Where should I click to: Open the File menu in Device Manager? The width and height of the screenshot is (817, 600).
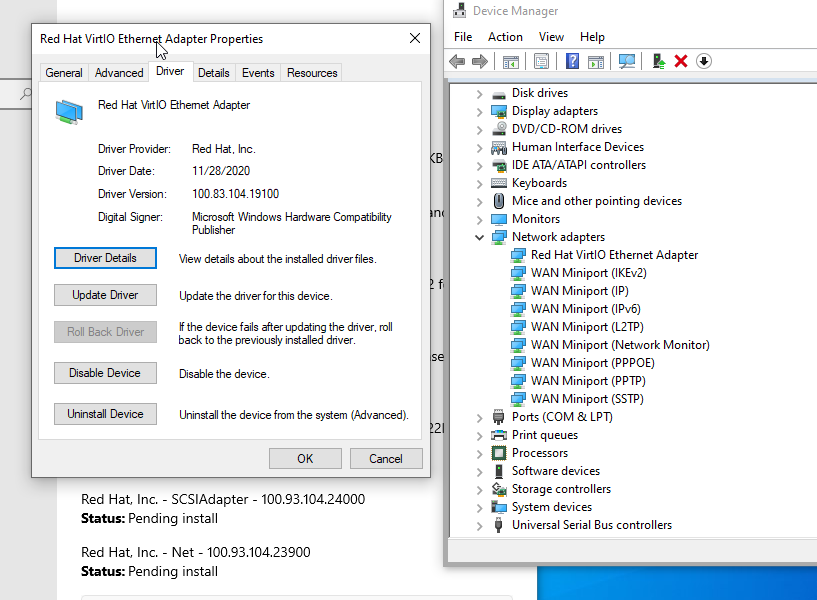[x=463, y=37]
